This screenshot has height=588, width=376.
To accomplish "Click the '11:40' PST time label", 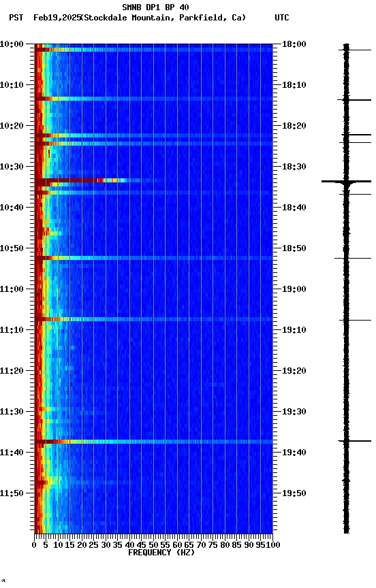I will 12,453.
